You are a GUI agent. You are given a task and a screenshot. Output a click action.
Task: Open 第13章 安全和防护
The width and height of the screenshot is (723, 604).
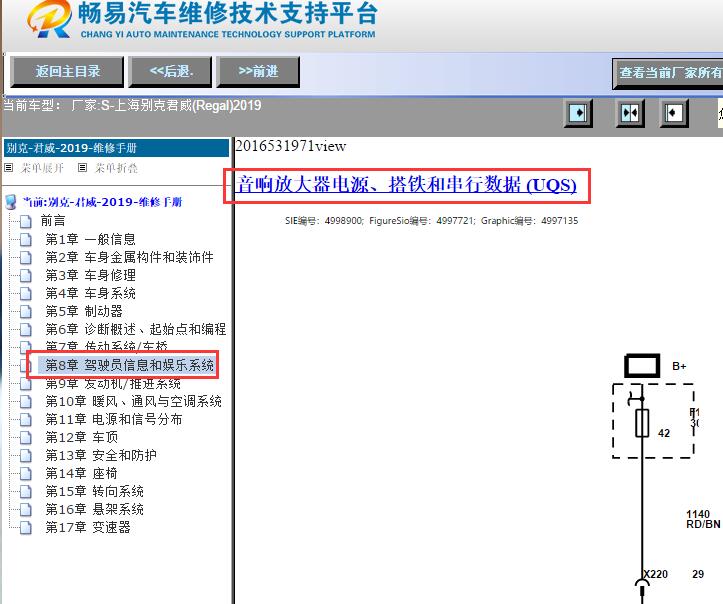(x=101, y=456)
